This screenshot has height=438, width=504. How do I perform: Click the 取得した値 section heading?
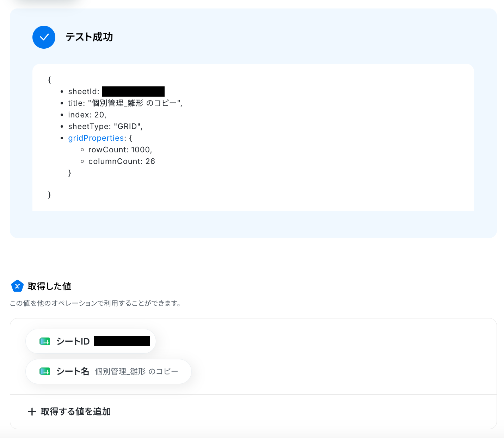click(x=49, y=286)
